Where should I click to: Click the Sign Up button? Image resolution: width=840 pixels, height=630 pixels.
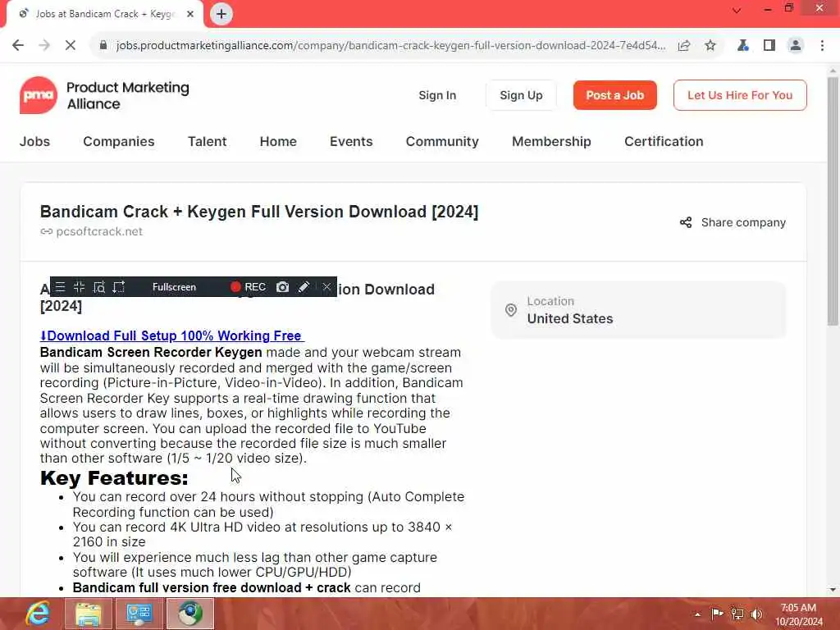point(521,95)
